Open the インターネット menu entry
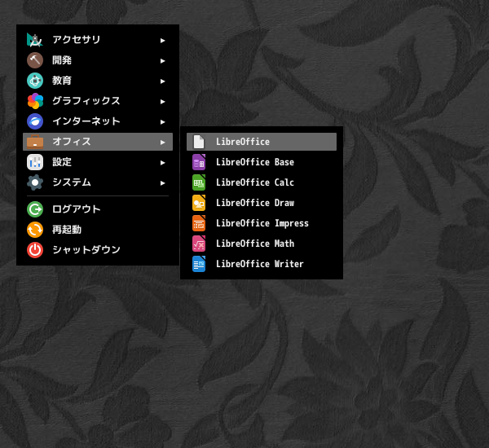This screenshot has height=448, width=489. [98, 121]
